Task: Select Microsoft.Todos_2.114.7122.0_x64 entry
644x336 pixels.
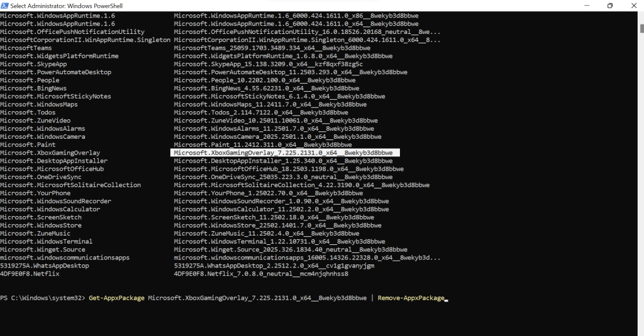Action: (261, 112)
